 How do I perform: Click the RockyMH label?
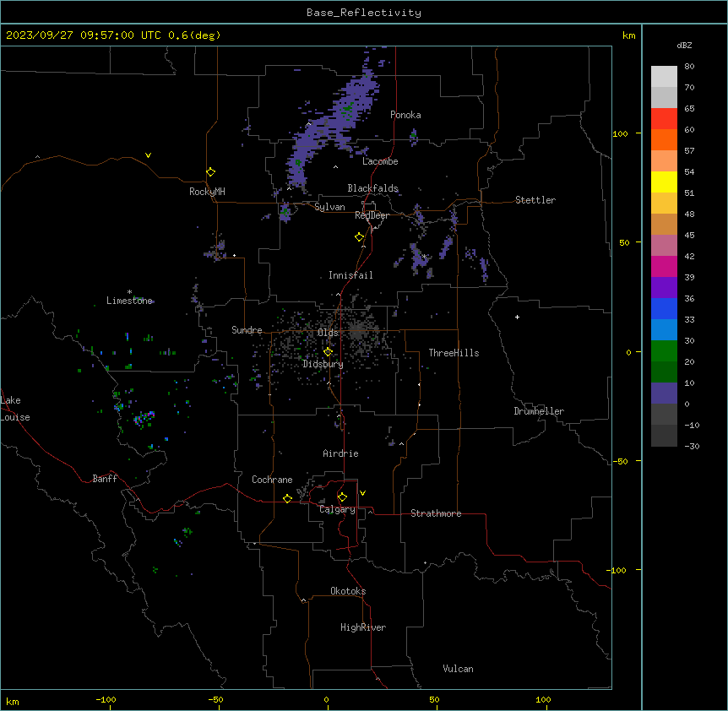tap(207, 192)
